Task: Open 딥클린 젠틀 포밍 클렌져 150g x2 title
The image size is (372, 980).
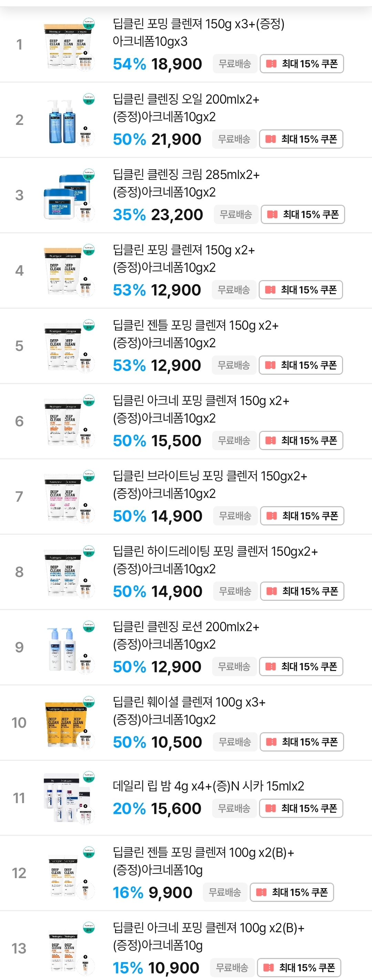Action: (x=195, y=334)
